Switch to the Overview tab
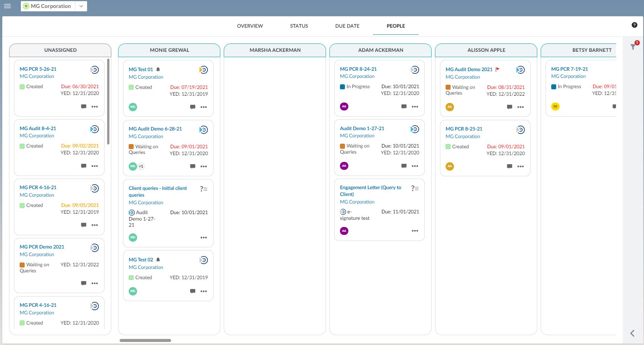This screenshot has height=345, width=644. click(x=250, y=26)
